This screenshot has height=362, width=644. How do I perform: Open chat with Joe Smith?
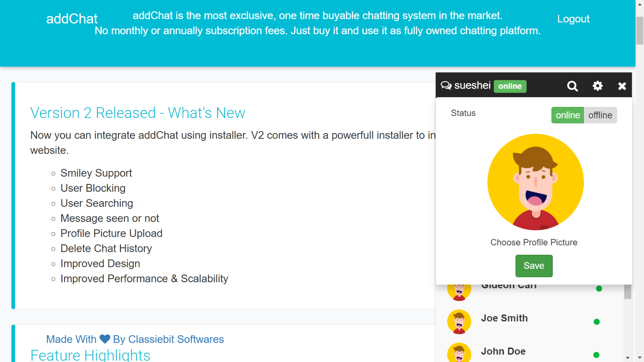pyautogui.click(x=504, y=318)
